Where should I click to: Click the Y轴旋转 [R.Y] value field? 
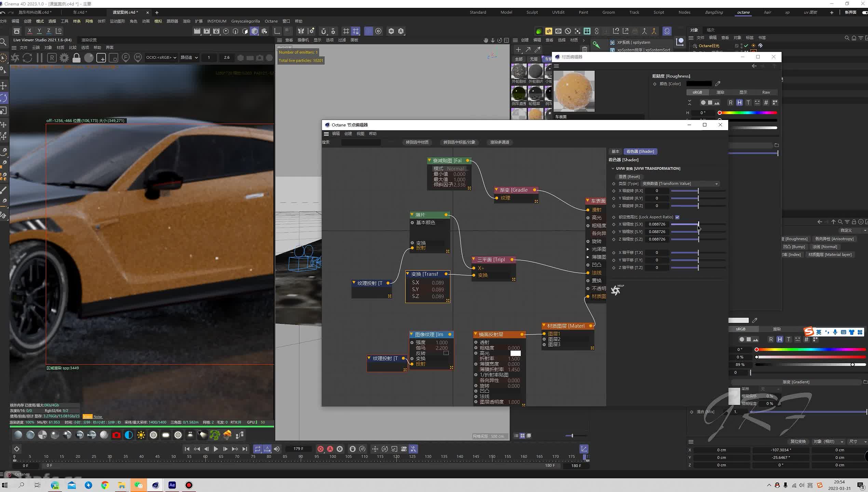click(x=657, y=198)
